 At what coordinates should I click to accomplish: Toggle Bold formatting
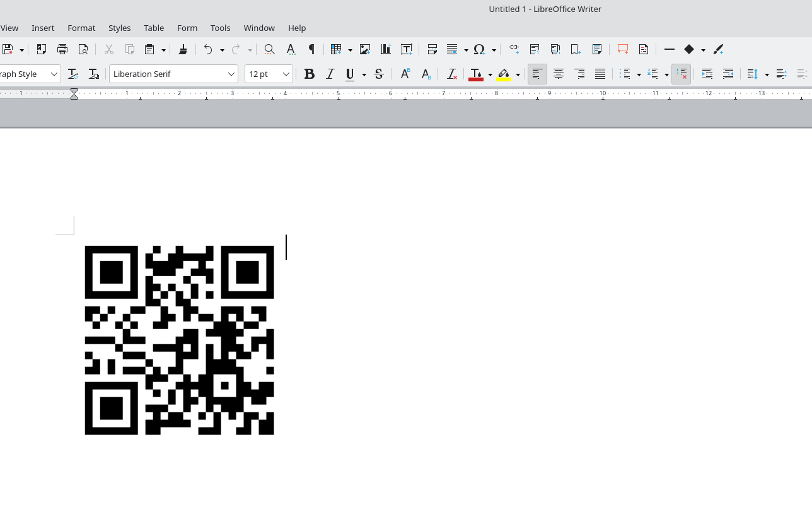pos(309,74)
